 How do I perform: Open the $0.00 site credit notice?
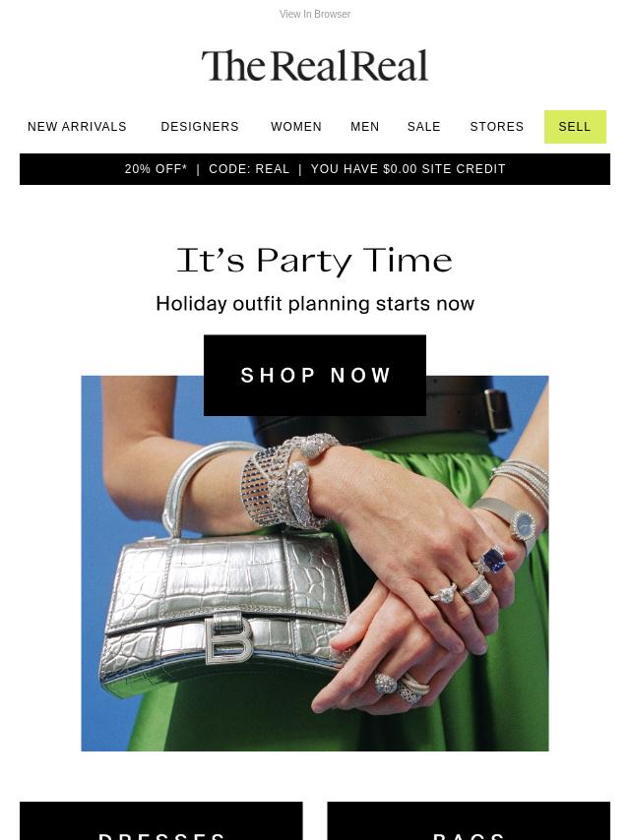pyautogui.click(x=409, y=169)
